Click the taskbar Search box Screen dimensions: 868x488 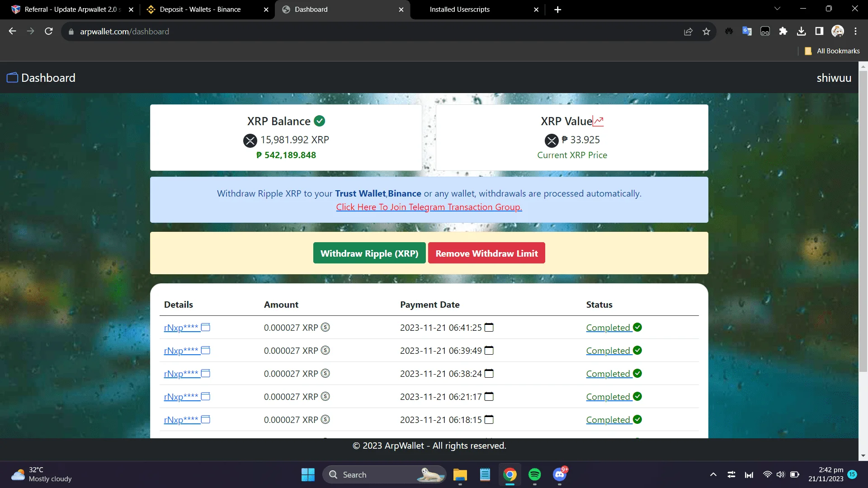click(x=384, y=474)
